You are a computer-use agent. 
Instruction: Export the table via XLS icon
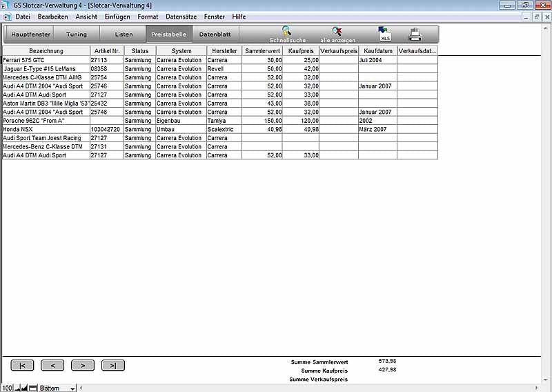384,34
